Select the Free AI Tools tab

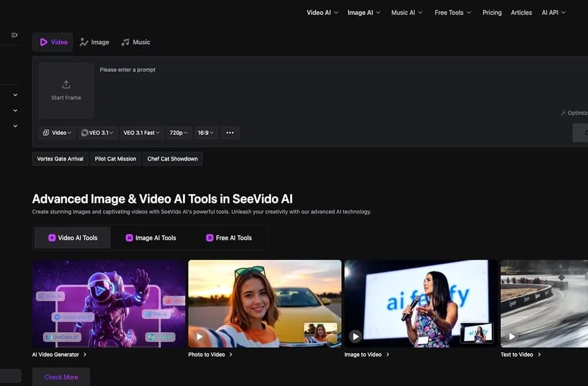tap(228, 238)
